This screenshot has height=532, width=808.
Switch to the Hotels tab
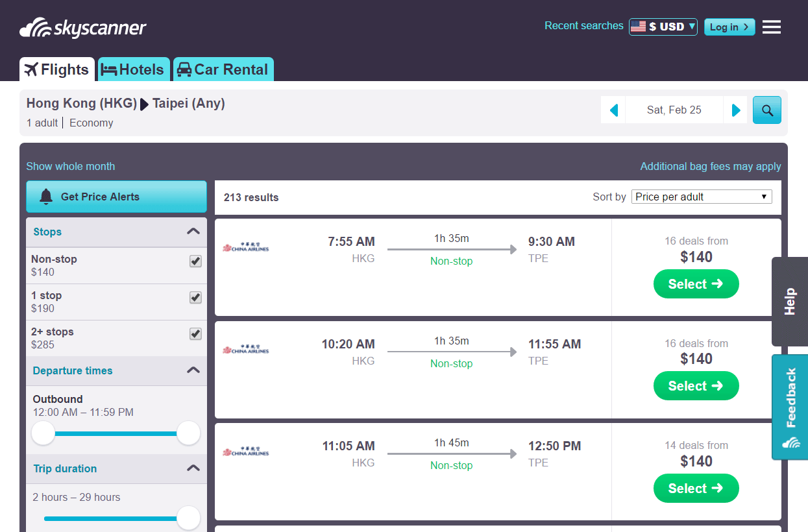click(x=134, y=69)
